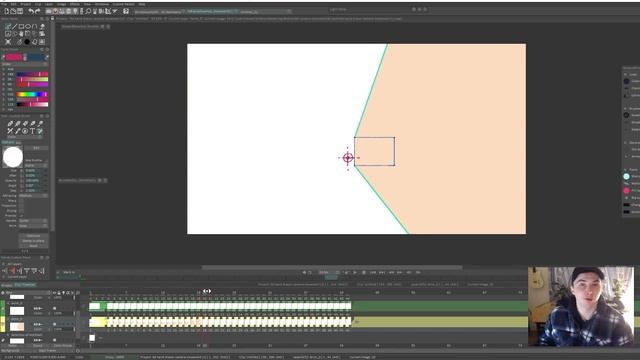Undo the last action via arrow icon
640x360 pixels.
31,11
